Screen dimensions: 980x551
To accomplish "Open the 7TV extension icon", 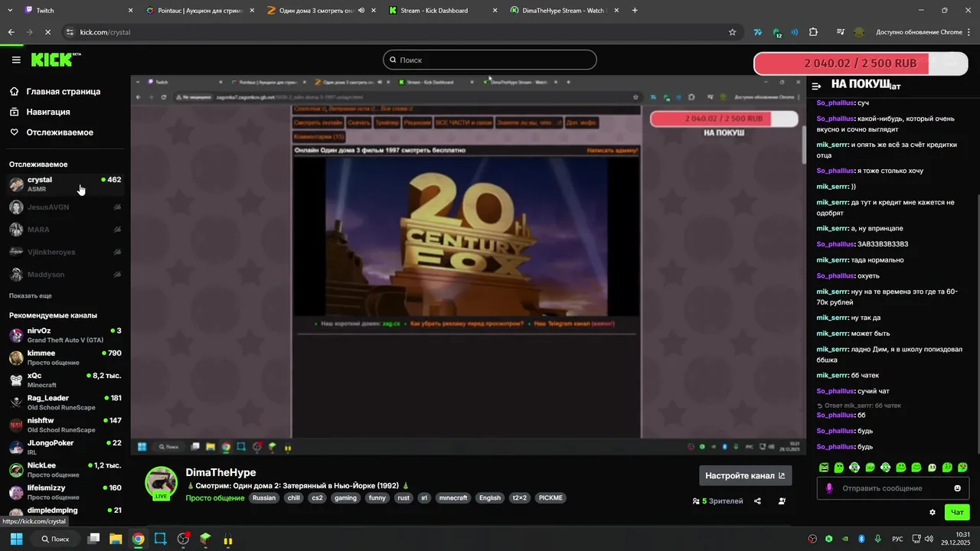I will (x=757, y=32).
